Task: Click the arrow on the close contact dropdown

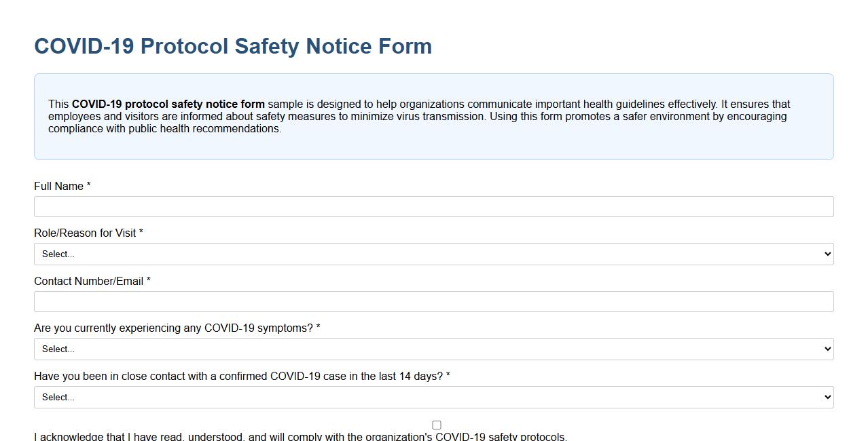Action: point(827,397)
